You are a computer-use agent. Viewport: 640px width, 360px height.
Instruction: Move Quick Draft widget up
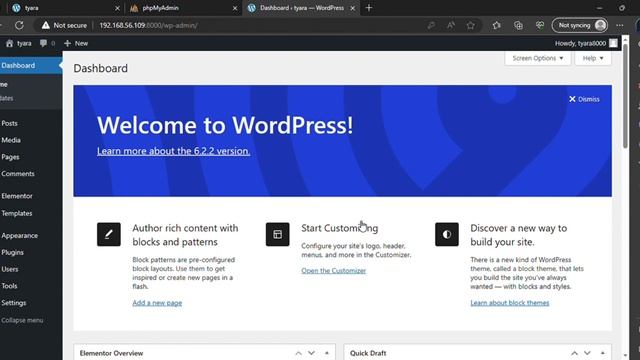574,353
